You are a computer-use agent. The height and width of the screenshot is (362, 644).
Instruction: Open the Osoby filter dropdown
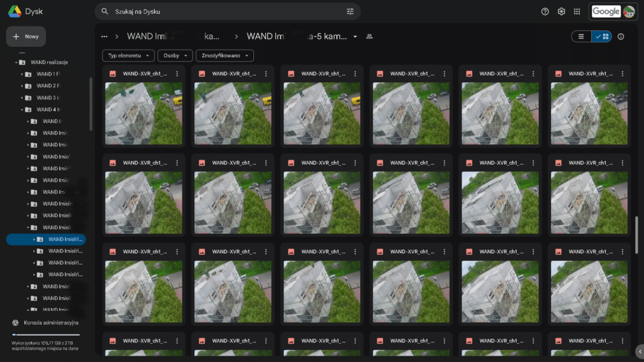pos(175,55)
